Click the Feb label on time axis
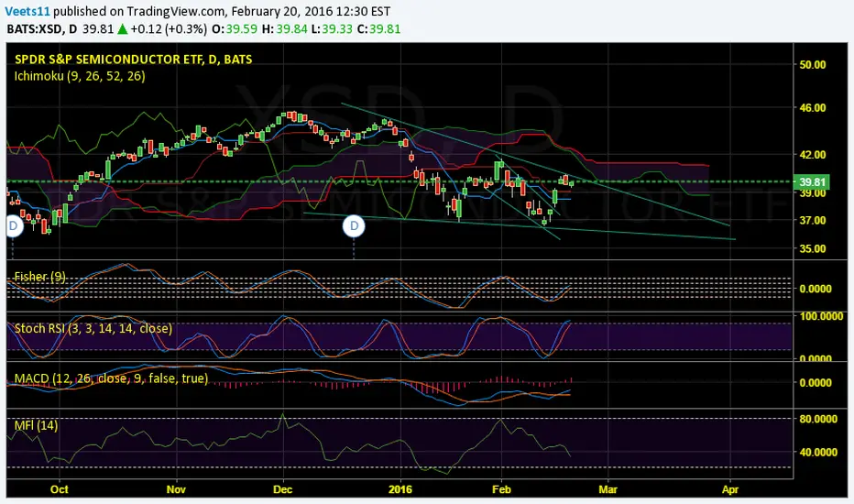Screen dimensions: 854x504 click(x=501, y=489)
